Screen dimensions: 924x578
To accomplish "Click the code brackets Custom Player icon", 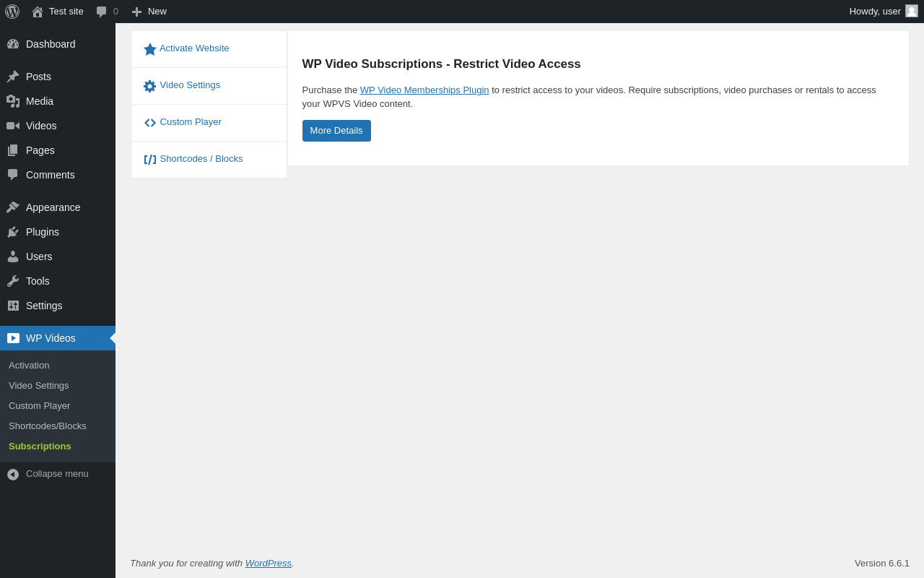I will pyautogui.click(x=150, y=123).
